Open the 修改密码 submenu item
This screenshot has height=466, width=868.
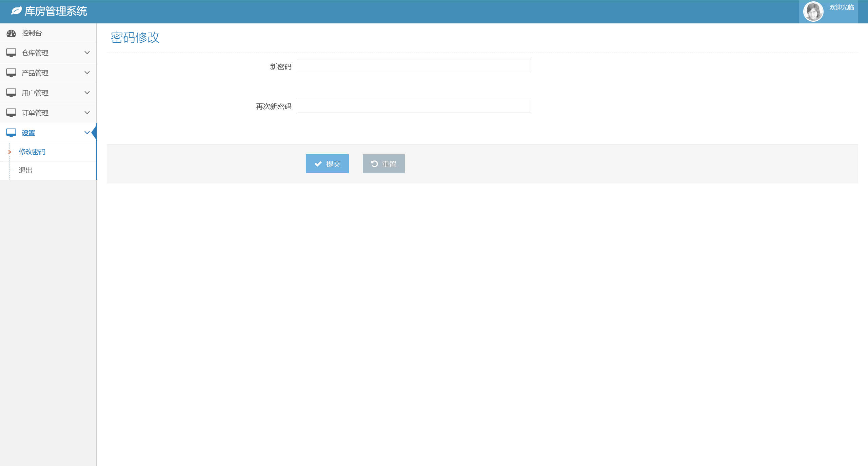32,152
